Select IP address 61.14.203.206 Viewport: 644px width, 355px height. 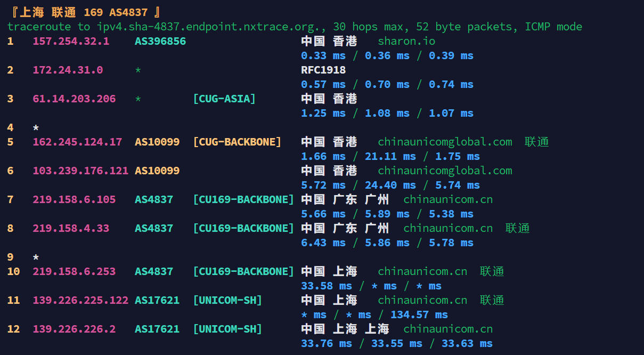click(74, 99)
